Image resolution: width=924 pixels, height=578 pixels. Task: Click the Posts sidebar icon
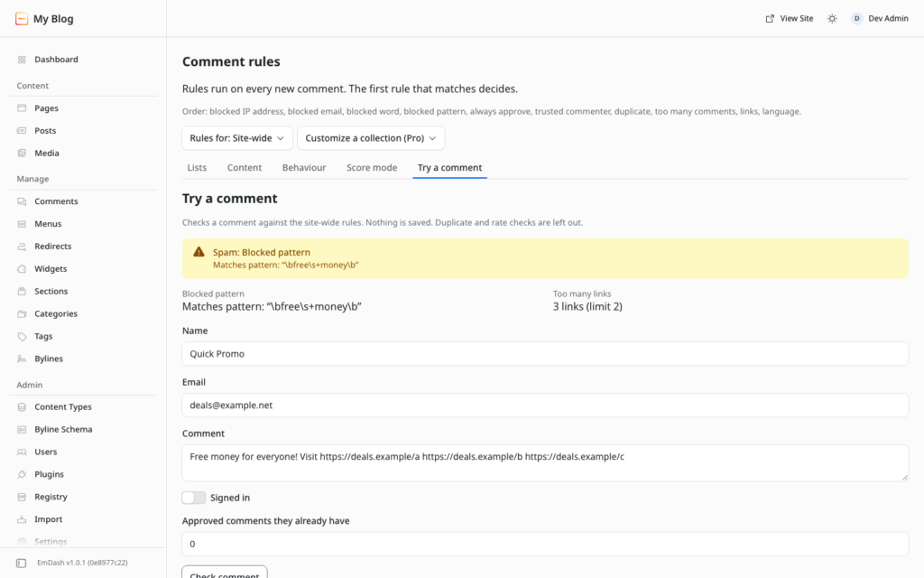(x=22, y=130)
